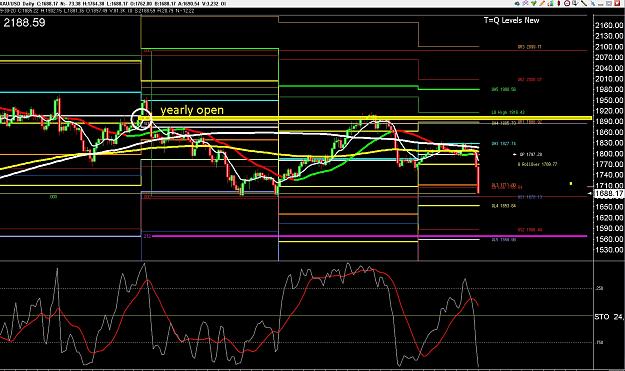Open the bar chart icon in top toolbar
This screenshot has height=371, width=625.
tap(550, 3)
